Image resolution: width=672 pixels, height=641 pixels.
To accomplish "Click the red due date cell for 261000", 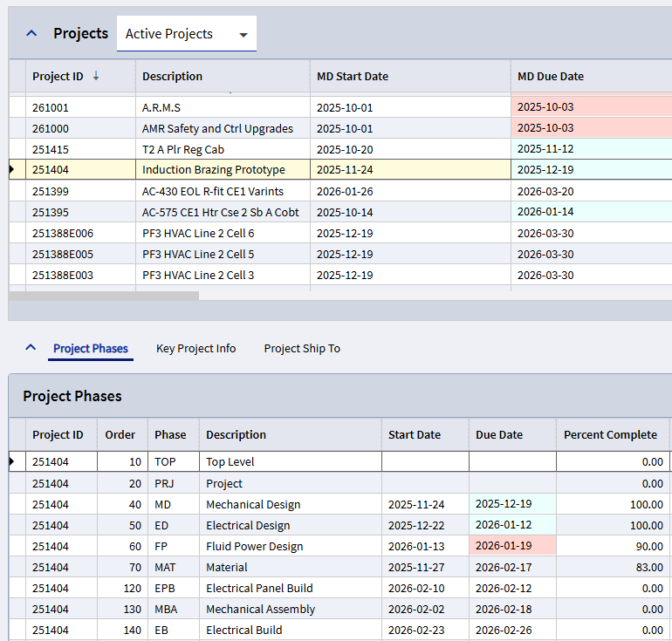I will [x=590, y=128].
